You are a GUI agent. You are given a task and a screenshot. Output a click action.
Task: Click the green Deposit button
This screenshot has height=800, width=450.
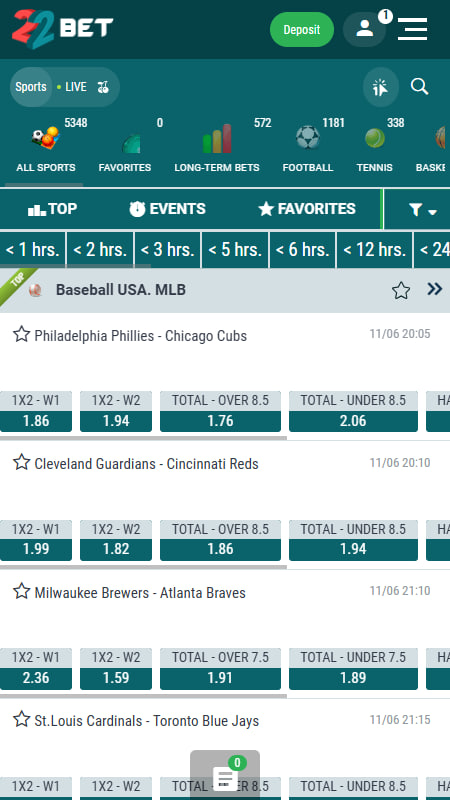[302, 30]
